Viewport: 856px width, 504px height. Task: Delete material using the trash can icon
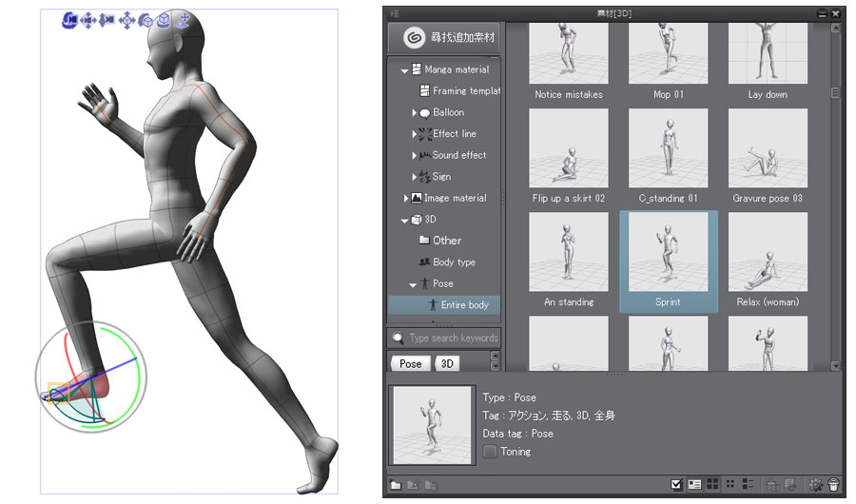[x=833, y=485]
